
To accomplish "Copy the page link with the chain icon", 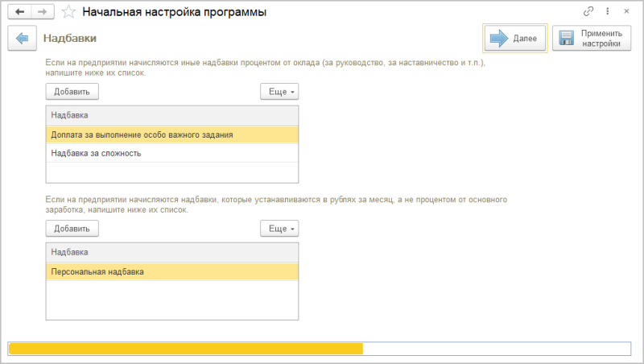I will (x=589, y=12).
